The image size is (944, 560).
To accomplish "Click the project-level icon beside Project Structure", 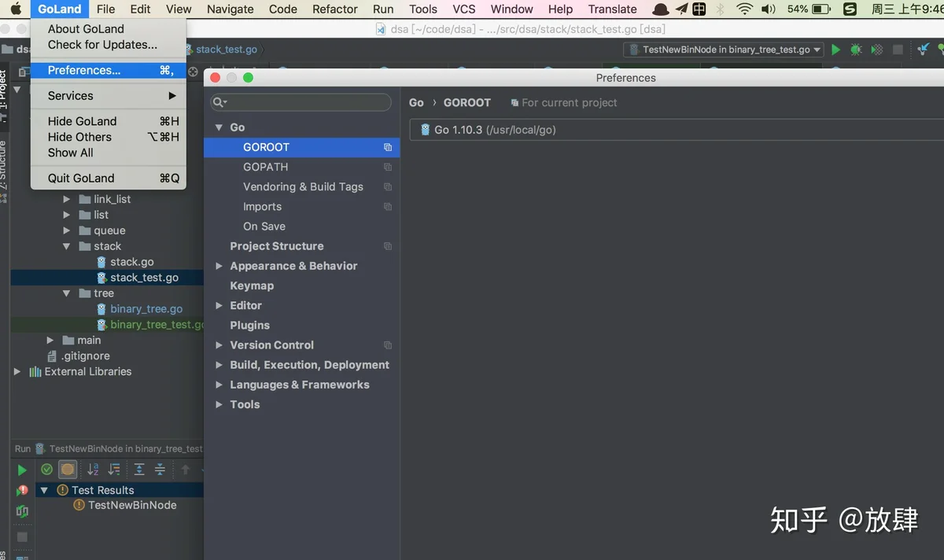I will [388, 246].
